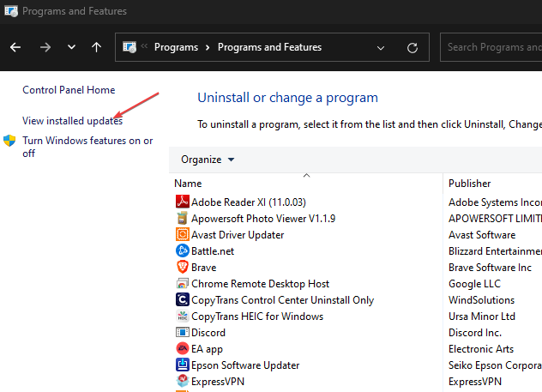Click the Battle.net icon in list
542x392 pixels.
pos(182,251)
